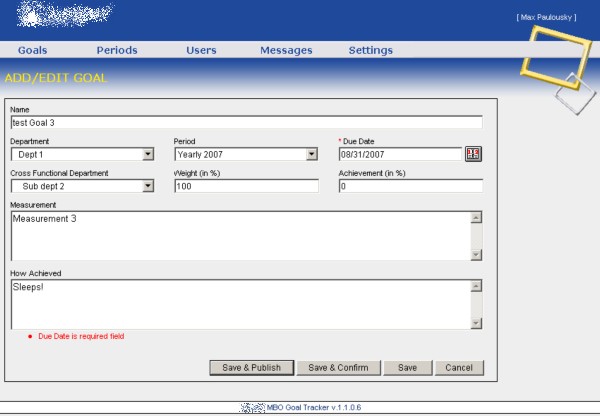Click the 'Due Date is required field' error text

(81, 336)
